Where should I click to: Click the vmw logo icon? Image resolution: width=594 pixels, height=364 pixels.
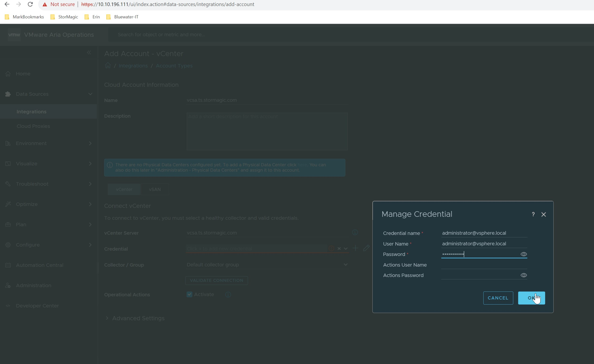(x=14, y=35)
